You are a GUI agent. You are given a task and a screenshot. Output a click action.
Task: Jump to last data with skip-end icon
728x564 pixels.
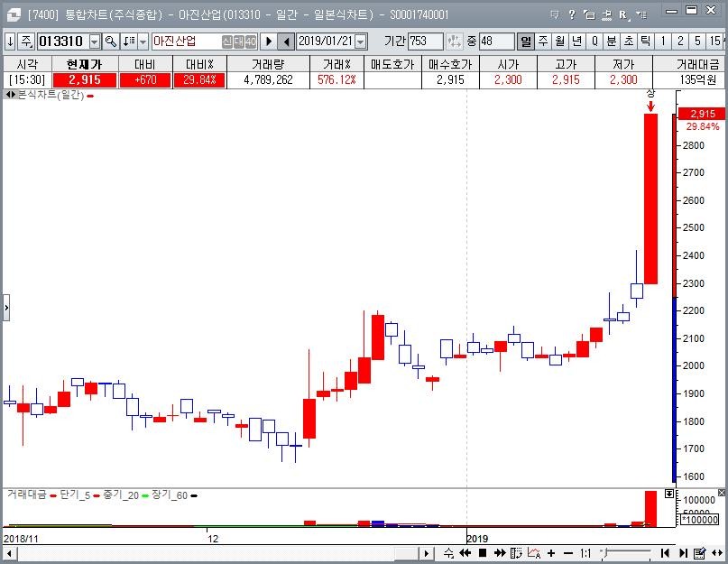pos(683,552)
